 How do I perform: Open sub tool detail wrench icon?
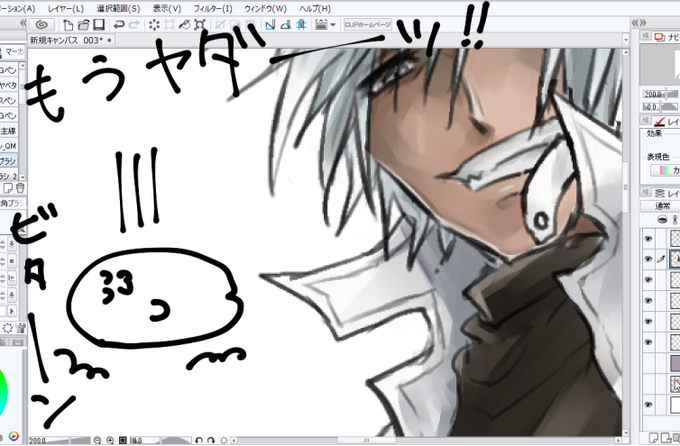click(x=21, y=328)
